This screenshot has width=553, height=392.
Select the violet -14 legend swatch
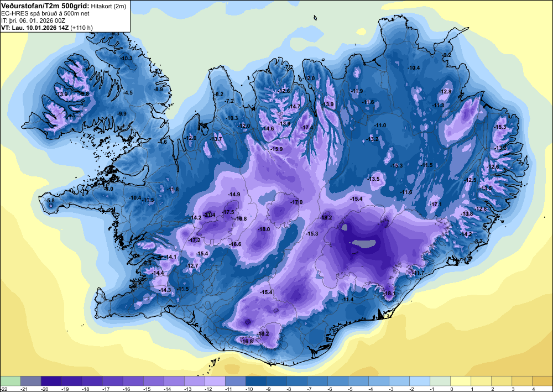[x=174, y=381]
